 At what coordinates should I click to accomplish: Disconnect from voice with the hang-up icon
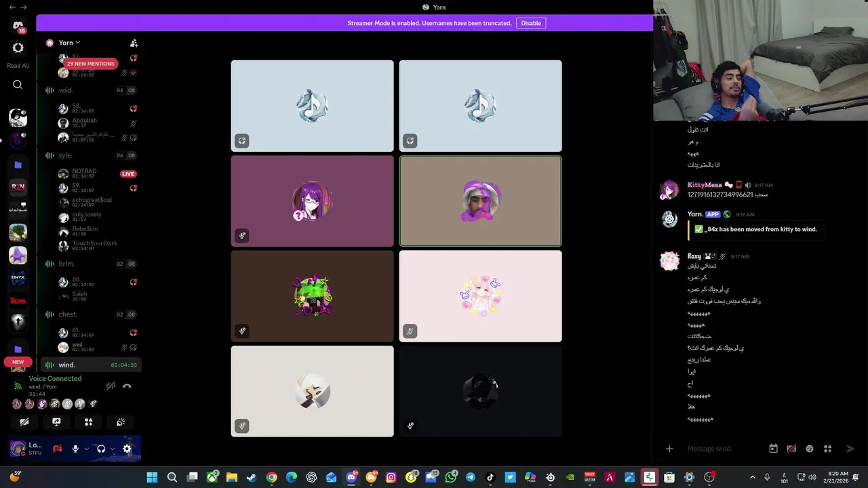coord(127,386)
